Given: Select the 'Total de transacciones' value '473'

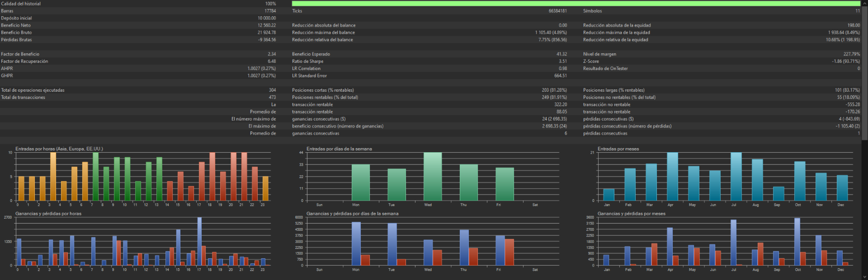Looking at the screenshot, I should click(x=272, y=98).
